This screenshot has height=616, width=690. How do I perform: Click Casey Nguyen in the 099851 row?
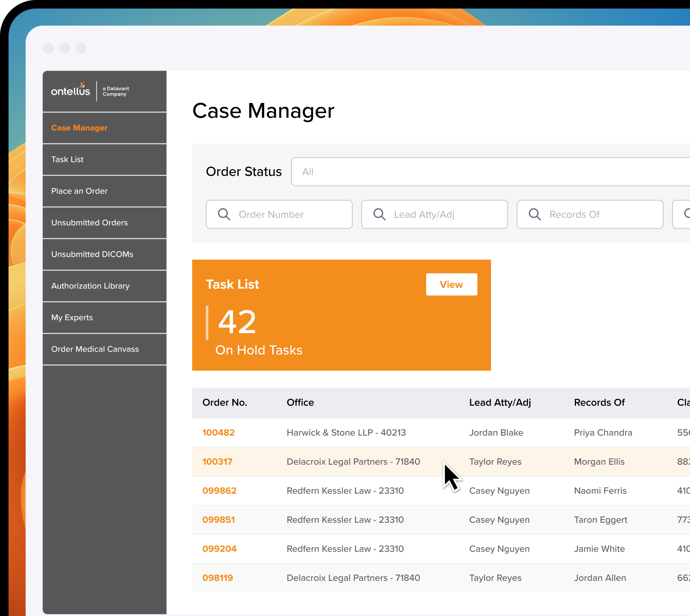(500, 520)
